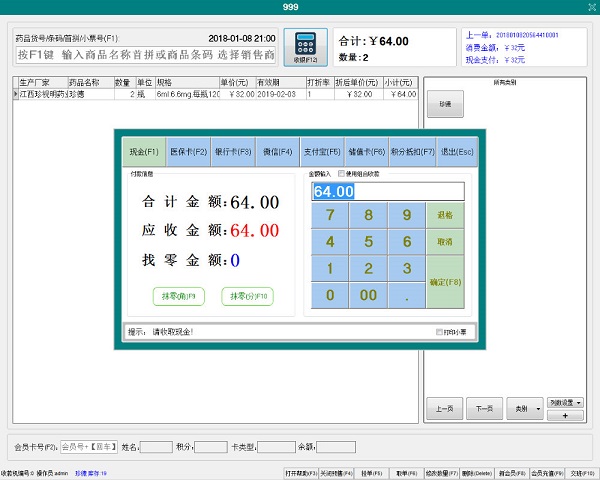Toggle the 打印小票 checkbox

point(439,332)
